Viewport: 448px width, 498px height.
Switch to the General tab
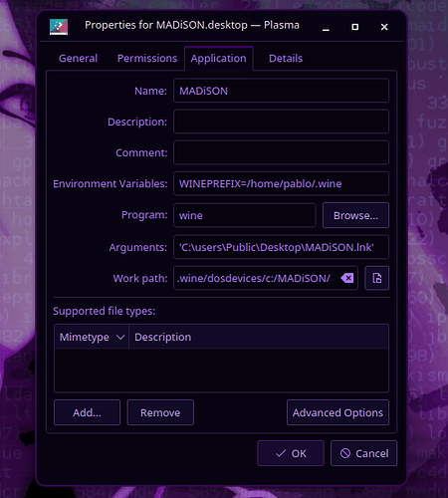coord(78,59)
